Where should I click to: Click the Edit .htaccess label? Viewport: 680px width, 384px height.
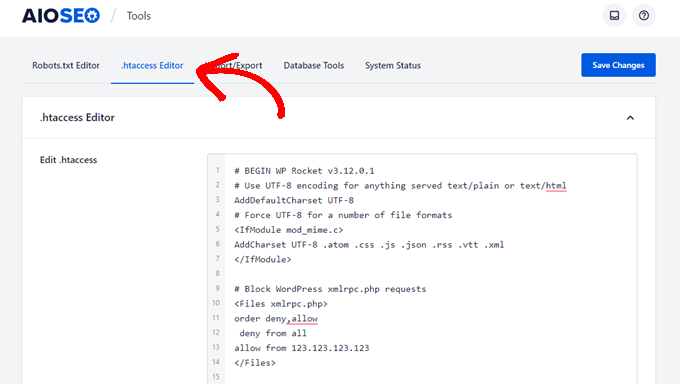click(69, 160)
